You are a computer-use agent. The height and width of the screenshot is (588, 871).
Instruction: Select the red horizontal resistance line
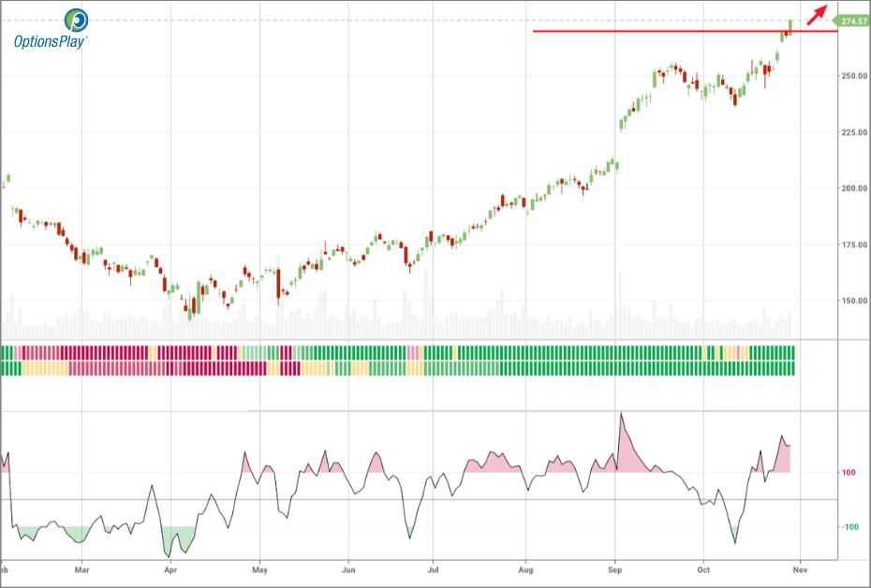(656, 32)
